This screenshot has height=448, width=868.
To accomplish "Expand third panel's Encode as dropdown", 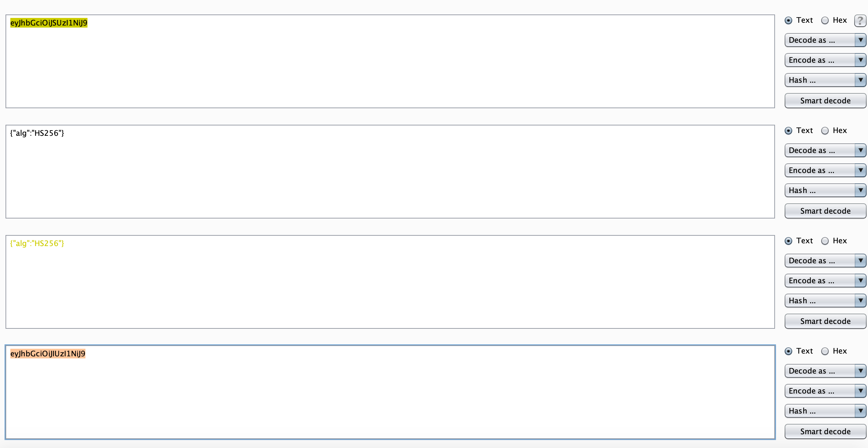I will [825, 281].
